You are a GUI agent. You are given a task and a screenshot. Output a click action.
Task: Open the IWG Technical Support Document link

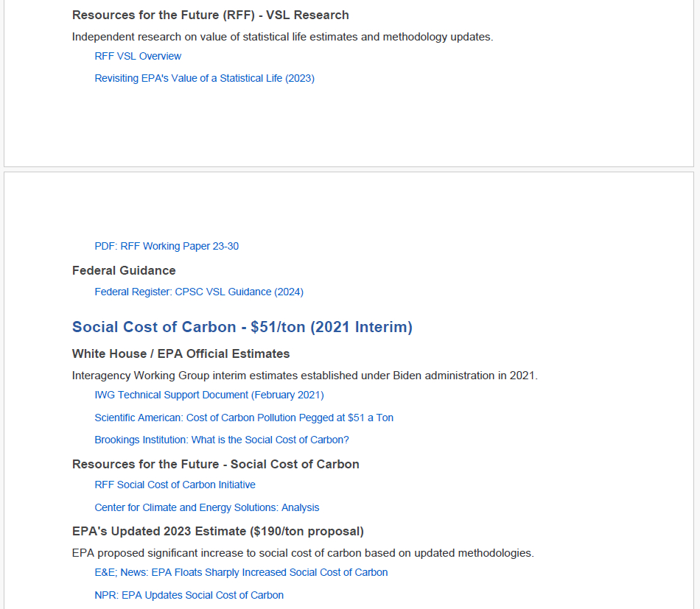209,395
